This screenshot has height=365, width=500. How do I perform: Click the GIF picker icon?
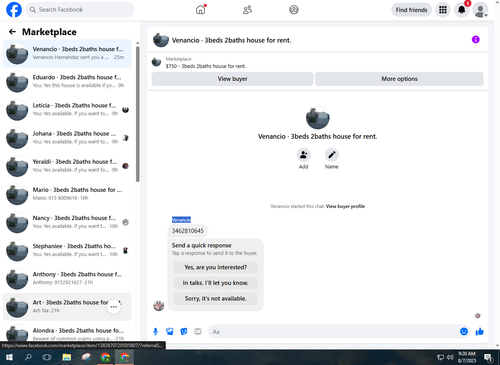click(x=198, y=332)
